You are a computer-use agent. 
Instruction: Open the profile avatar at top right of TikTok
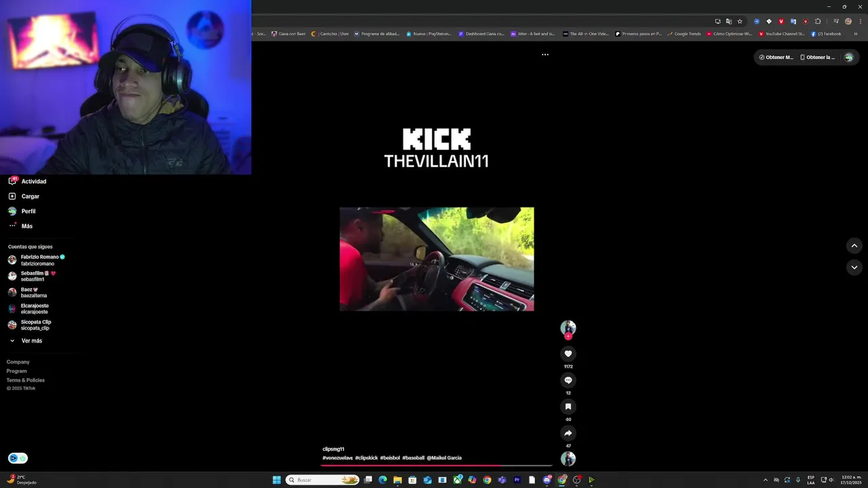(849, 58)
